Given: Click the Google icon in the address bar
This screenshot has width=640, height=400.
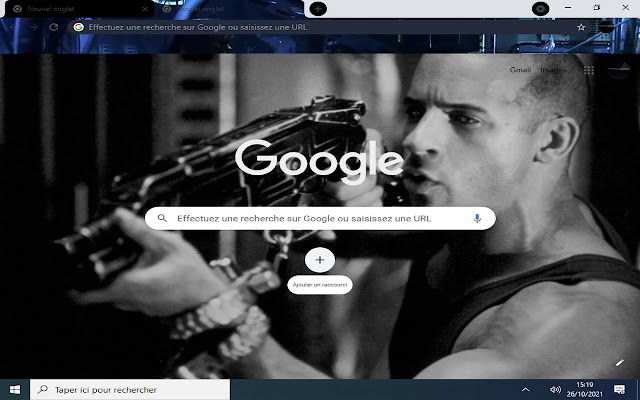Looking at the screenshot, I should coord(79,27).
